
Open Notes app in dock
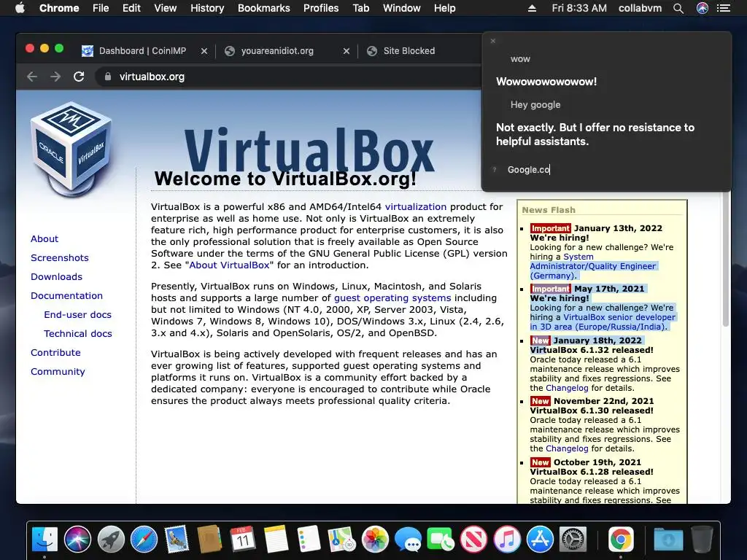click(276, 540)
